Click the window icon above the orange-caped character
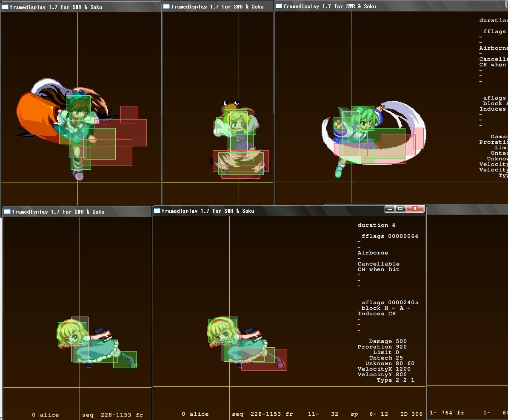This screenshot has width=508, height=420. tap(5, 7)
